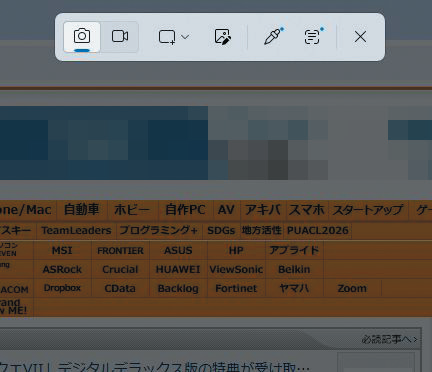The image size is (432, 372).
Task: Open the 自動車 category tab
Action: (82, 210)
